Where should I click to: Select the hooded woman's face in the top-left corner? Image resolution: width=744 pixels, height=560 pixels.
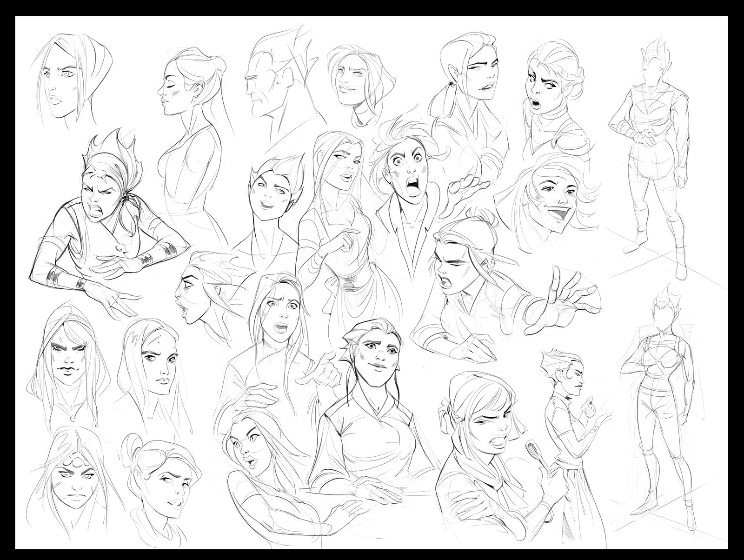pyautogui.click(x=70, y=79)
